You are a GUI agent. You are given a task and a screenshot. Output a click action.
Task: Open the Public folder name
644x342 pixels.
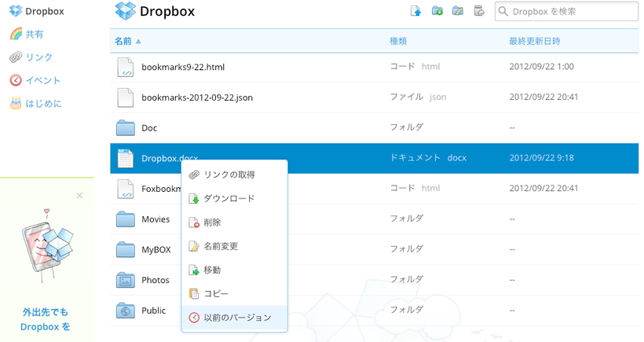pyautogui.click(x=154, y=311)
